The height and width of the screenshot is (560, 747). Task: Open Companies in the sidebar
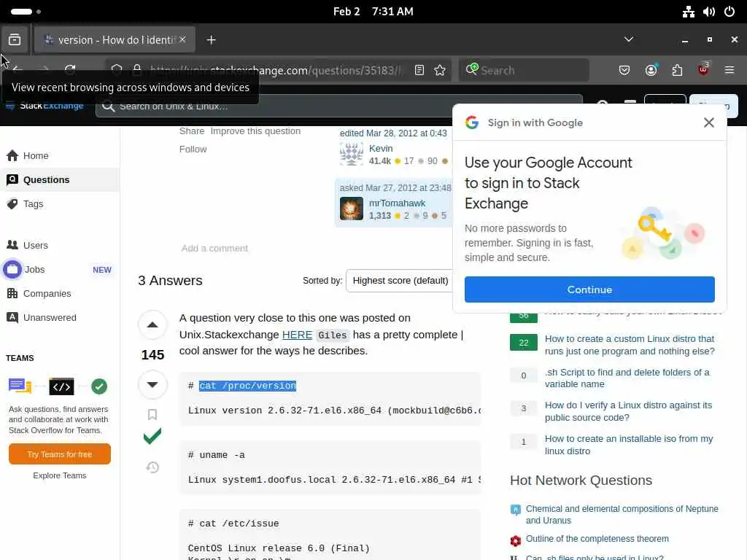(x=47, y=293)
